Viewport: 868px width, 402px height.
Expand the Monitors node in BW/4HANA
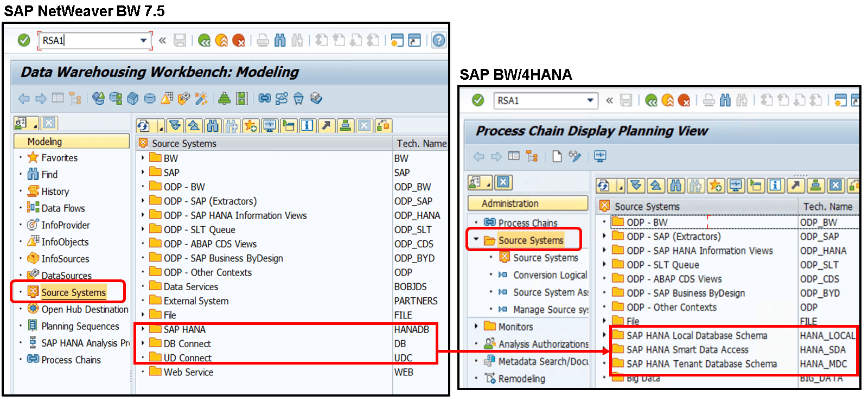[476, 327]
